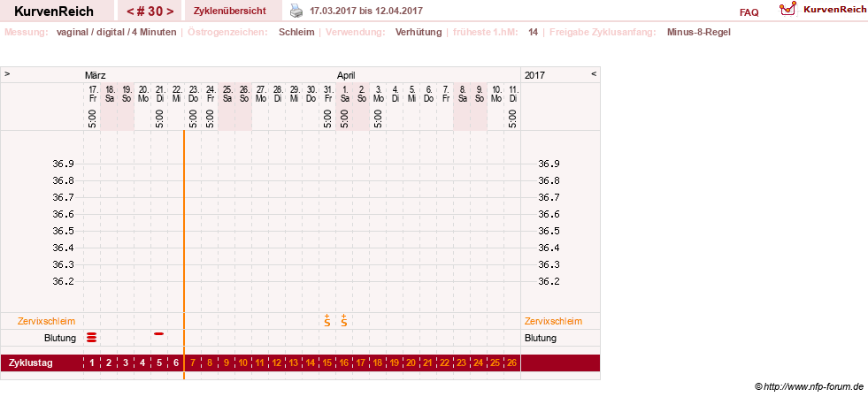Click date header 3. Mo
The width and height of the screenshot is (868, 397).
(x=378, y=94)
